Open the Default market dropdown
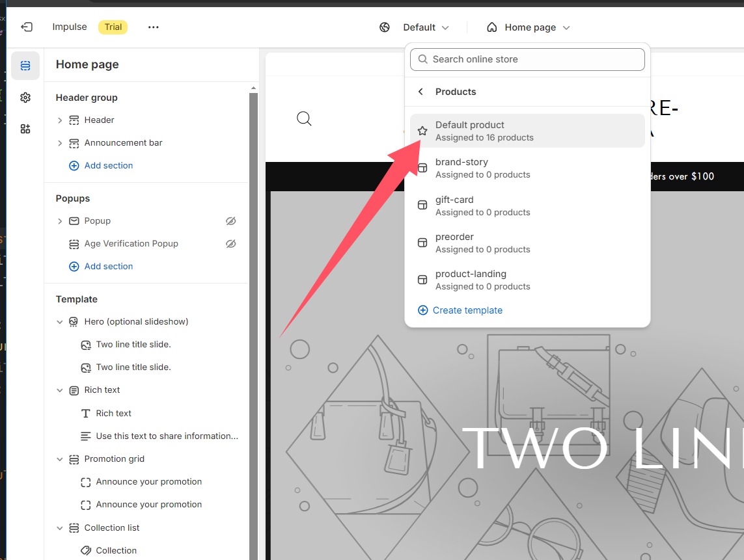 tap(426, 27)
